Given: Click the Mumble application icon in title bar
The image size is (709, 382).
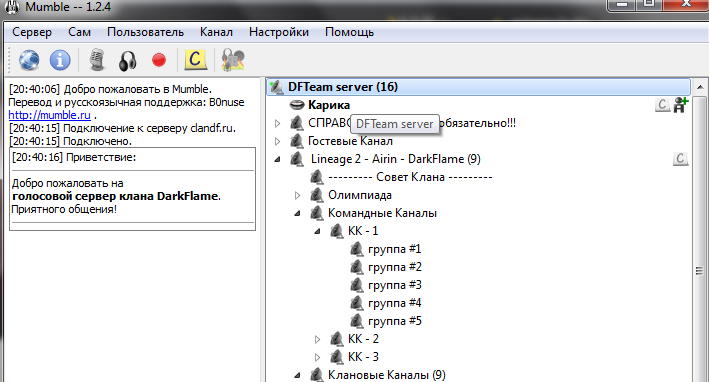Looking at the screenshot, I should coord(12,6).
